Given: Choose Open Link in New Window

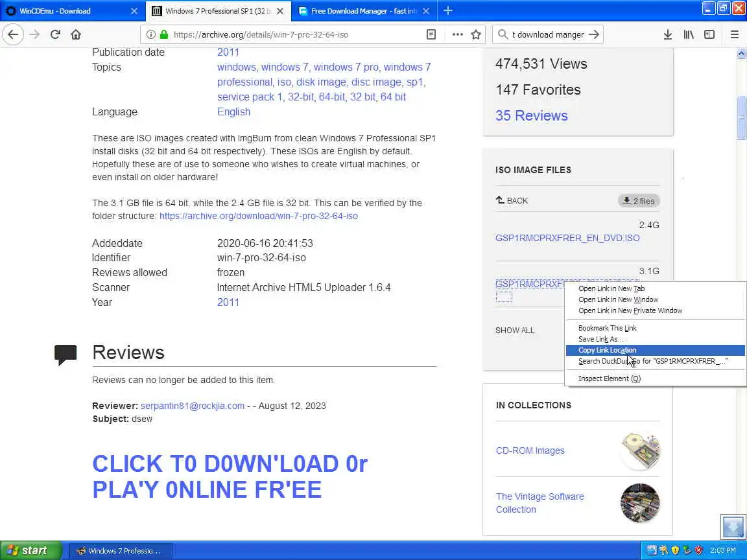Looking at the screenshot, I should 655,299.
